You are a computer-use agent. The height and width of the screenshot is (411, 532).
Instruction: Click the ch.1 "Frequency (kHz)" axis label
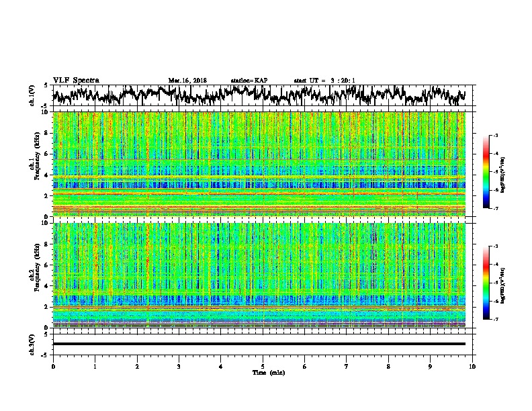tap(38, 156)
